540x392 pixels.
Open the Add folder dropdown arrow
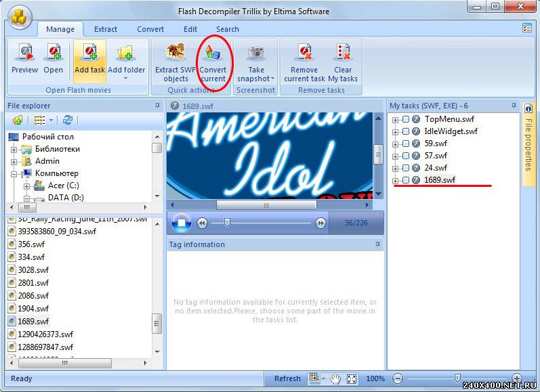[126, 79]
